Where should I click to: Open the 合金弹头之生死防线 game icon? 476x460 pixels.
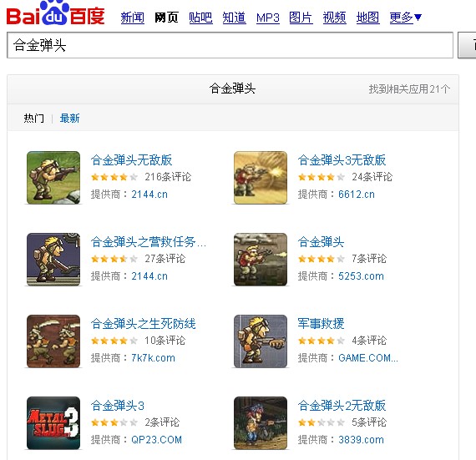pos(53,341)
